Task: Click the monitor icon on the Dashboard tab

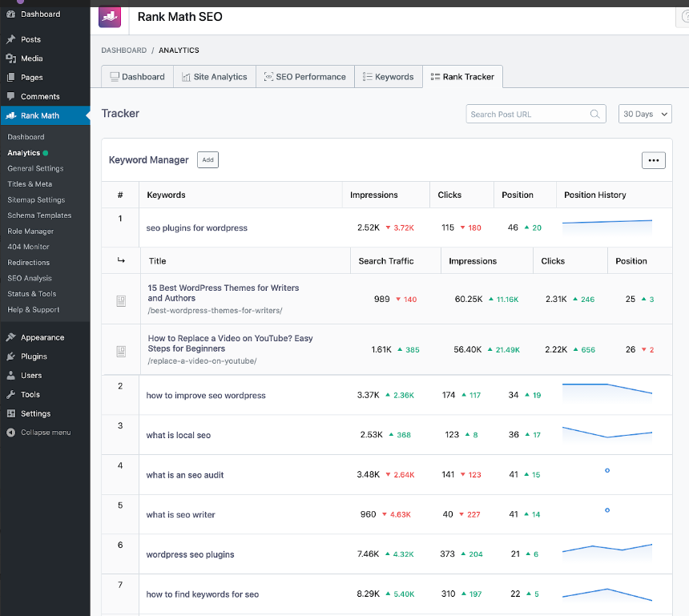Action: point(115,77)
